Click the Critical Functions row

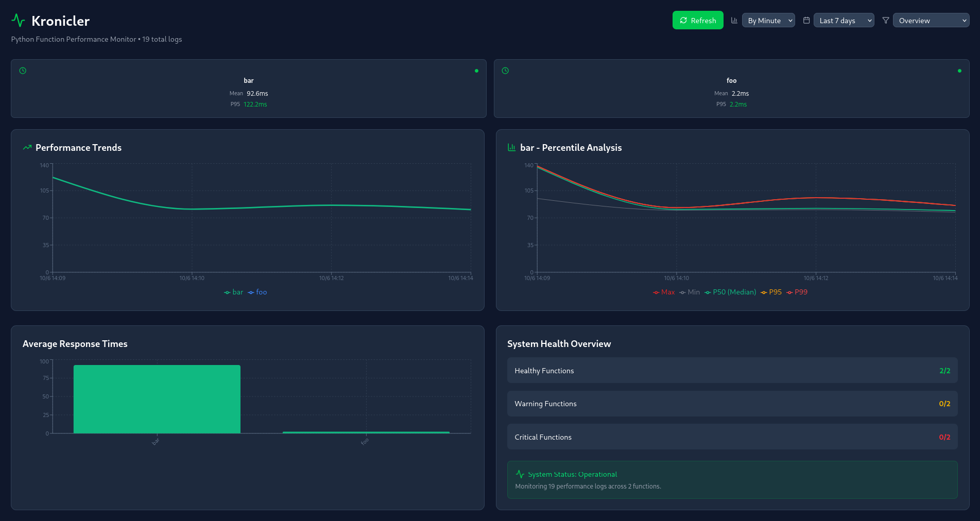pyautogui.click(x=732, y=437)
